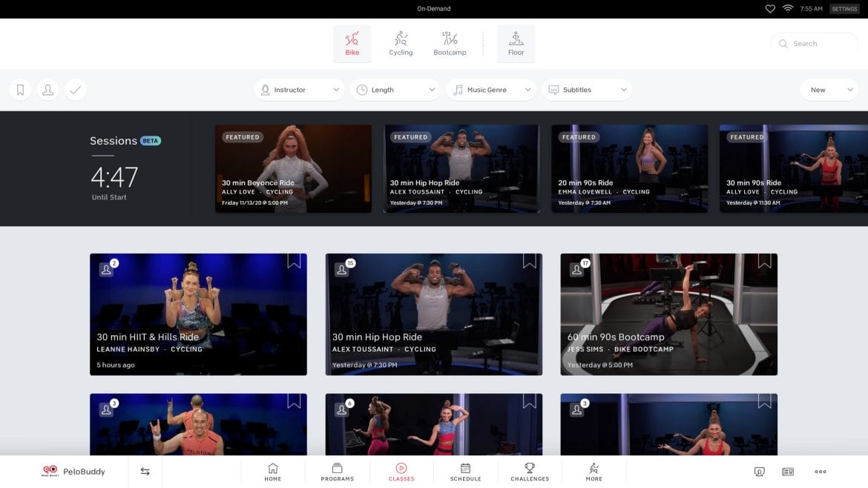Open the More tab
The height and width of the screenshot is (488, 868).
(x=594, y=472)
